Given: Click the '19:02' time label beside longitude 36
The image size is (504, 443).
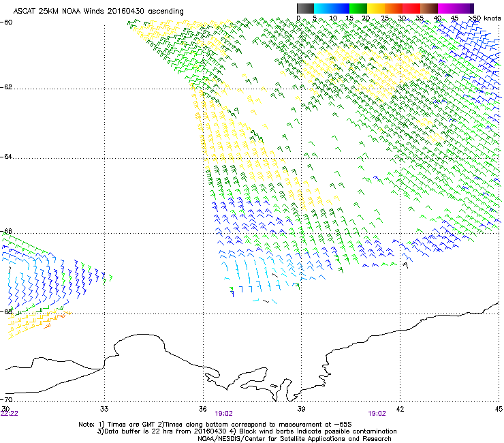Looking at the screenshot, I should (223, 414).
